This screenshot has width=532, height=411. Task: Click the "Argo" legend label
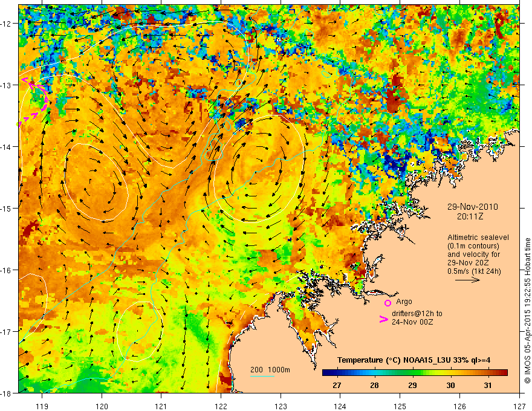[x=404, y=302]
